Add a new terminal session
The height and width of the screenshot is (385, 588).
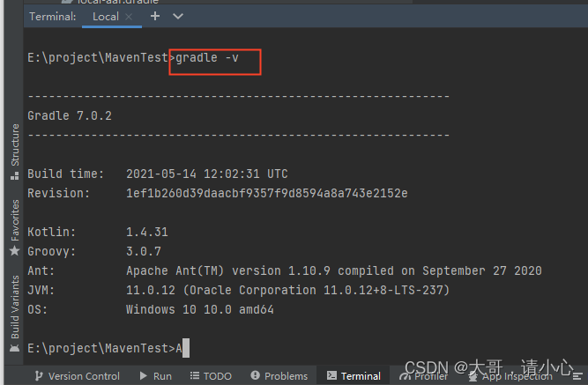point(155,16)
